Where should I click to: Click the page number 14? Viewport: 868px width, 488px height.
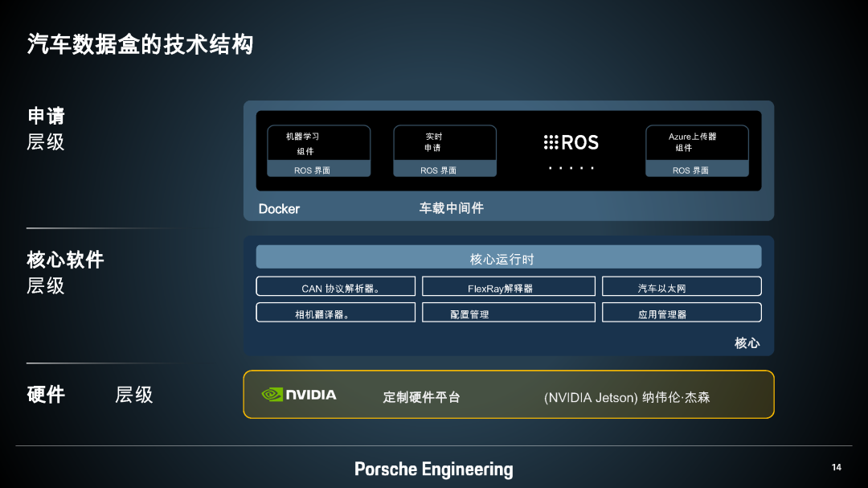(837, 468)
